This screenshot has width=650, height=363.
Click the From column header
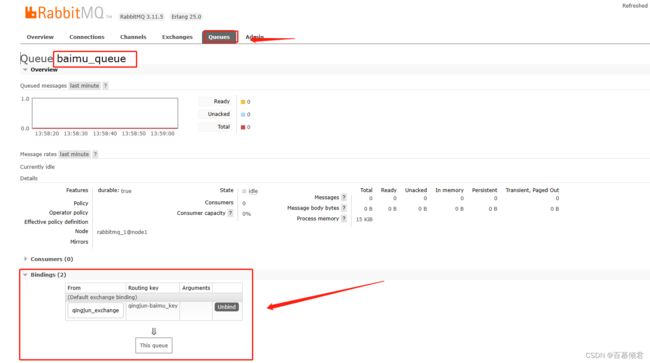tap(74, 288)
